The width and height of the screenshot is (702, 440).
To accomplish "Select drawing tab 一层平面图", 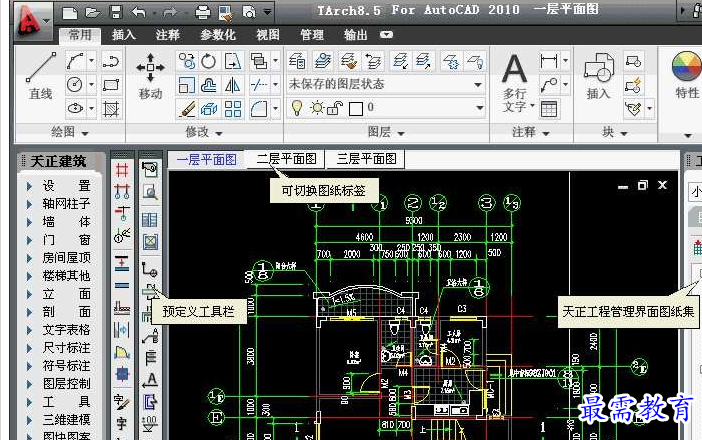I will click(206, 159).
